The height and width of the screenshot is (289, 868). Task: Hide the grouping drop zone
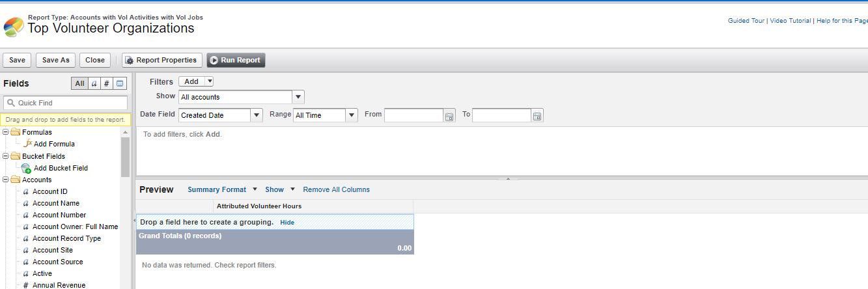(287, 222)
